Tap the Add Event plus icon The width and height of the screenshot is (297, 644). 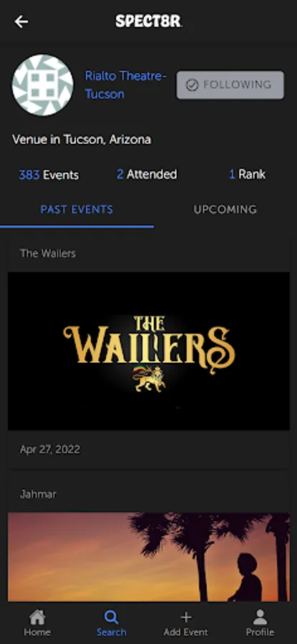point(186,617)
